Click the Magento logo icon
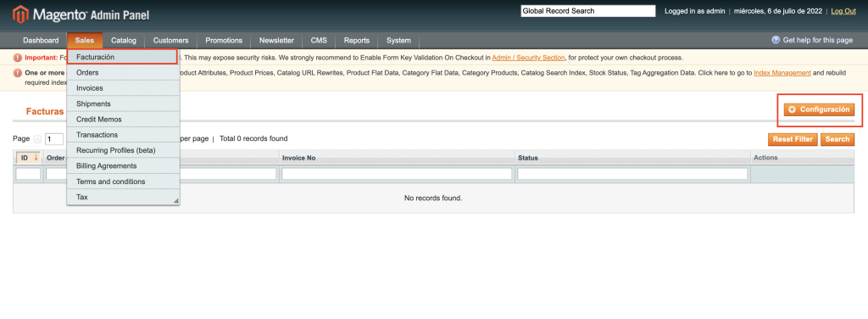This screenshot has width=868, height=319. pos(20,14)
